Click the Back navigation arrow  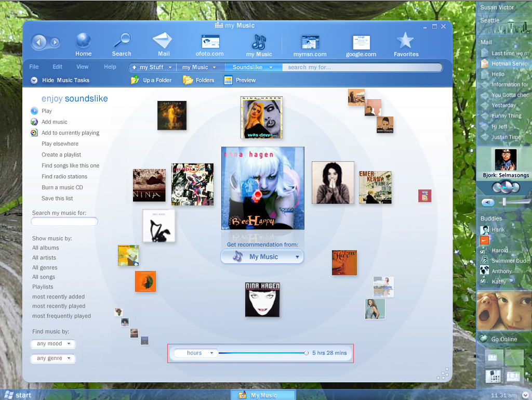click(38, 43)
